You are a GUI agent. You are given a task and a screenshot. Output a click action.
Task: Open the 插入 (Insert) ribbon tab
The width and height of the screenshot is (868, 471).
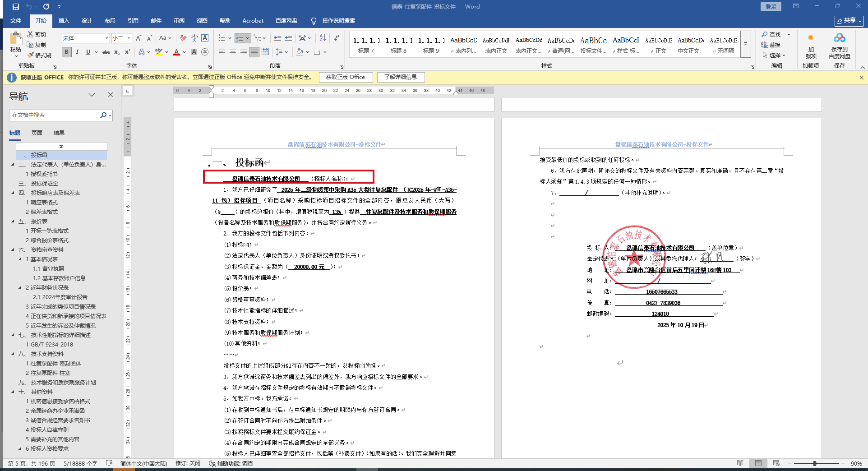pyautogui.click(x=64, y=21)
